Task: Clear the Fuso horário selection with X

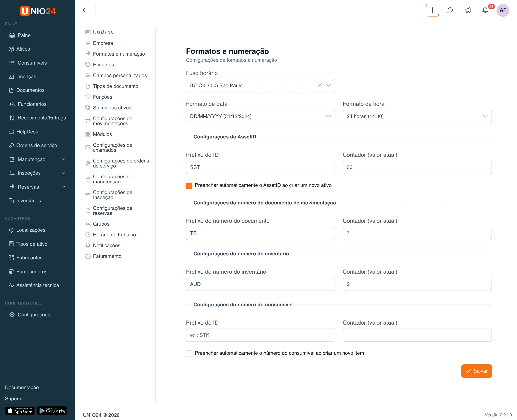Action: click(320, 85)
